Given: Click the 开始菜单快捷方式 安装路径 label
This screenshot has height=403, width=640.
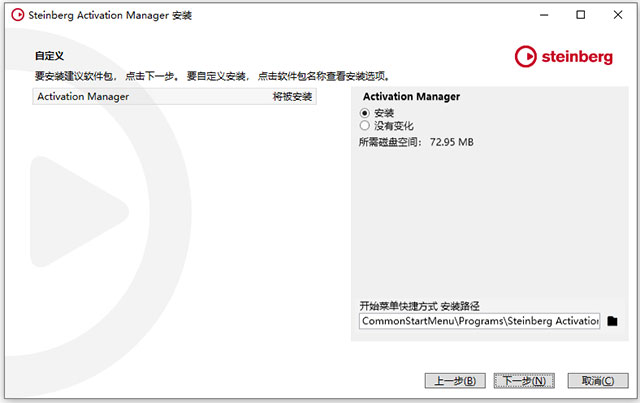Looking at the screenshot, I should tap(427, 305).
